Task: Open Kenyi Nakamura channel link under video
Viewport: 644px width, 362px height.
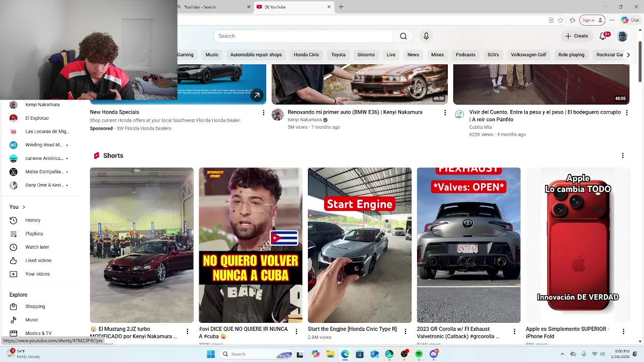Action: [x=304, y=120]
